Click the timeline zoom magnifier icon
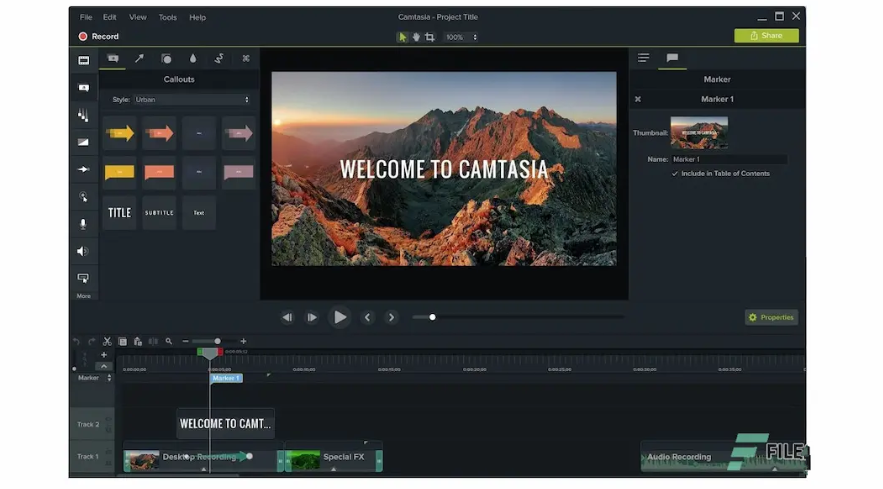Image resolution: width=883 pixels, height=489 pixels. click(x=168, y=341)
